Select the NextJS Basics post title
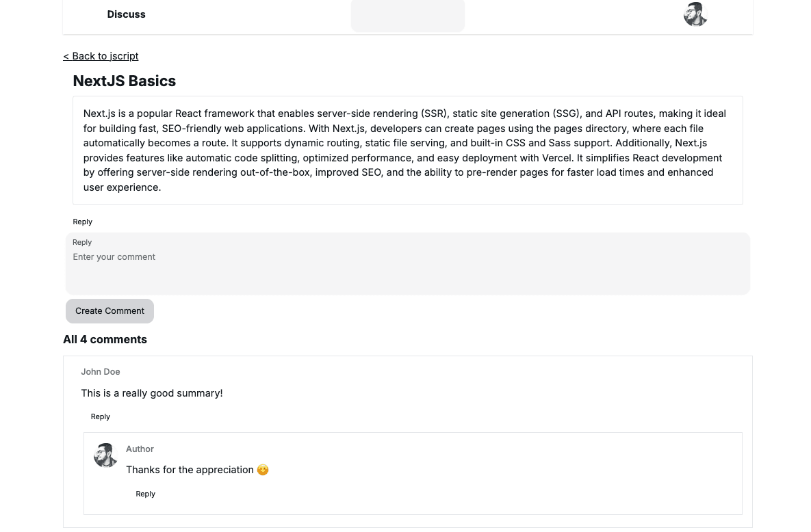The height and width of the screenshot is (532, 811). [x=124, y=81]
